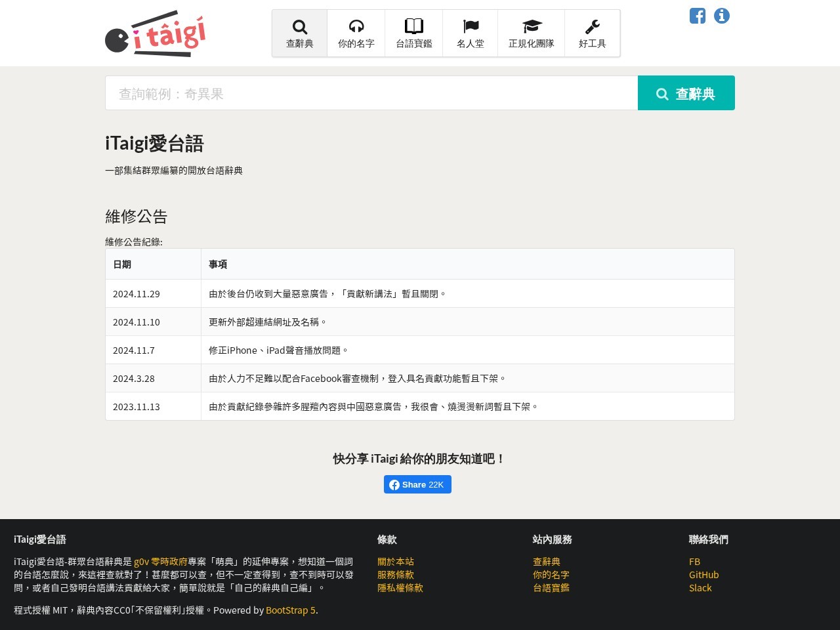Open the 查辭典 magnifier nav item
The height and width of the screenshot is (630, 840).
tap(300, 33)
